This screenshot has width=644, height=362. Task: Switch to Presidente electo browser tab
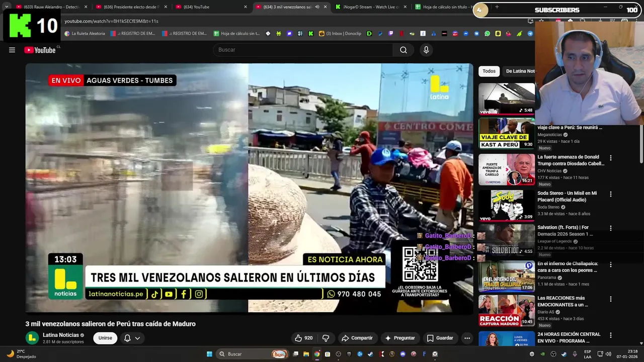point(132,7)
